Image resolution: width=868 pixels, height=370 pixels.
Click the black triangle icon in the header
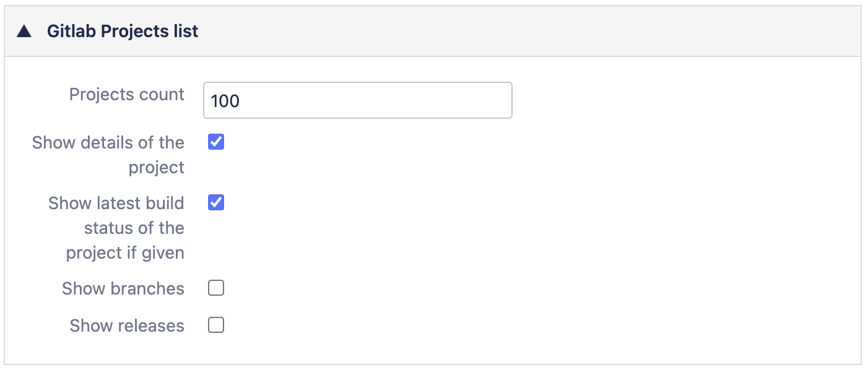(x=24, y=32)
